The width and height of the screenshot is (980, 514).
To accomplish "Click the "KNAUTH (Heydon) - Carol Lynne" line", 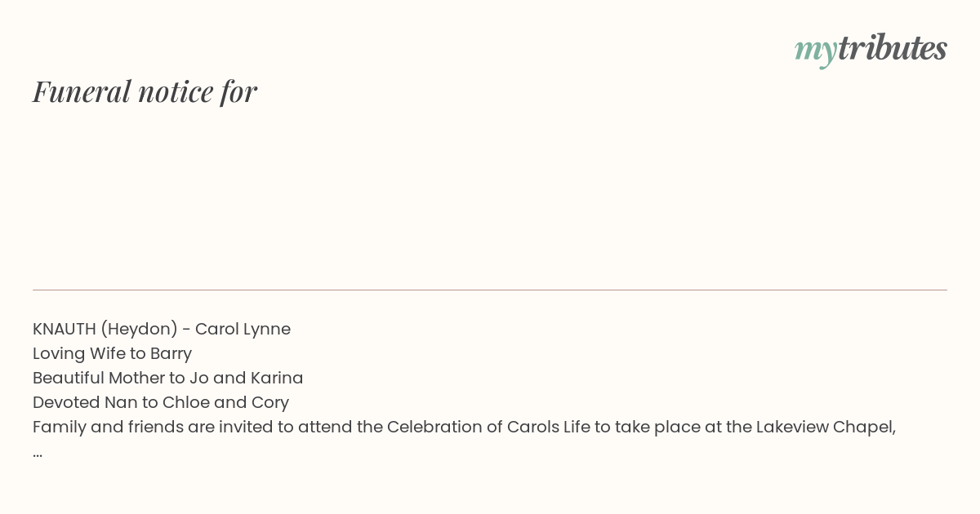I will [x=162, y=329].
